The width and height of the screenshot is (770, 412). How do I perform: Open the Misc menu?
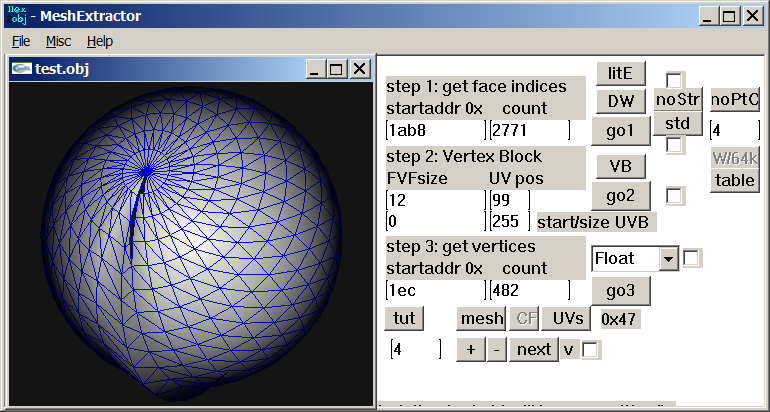(58, 41)
